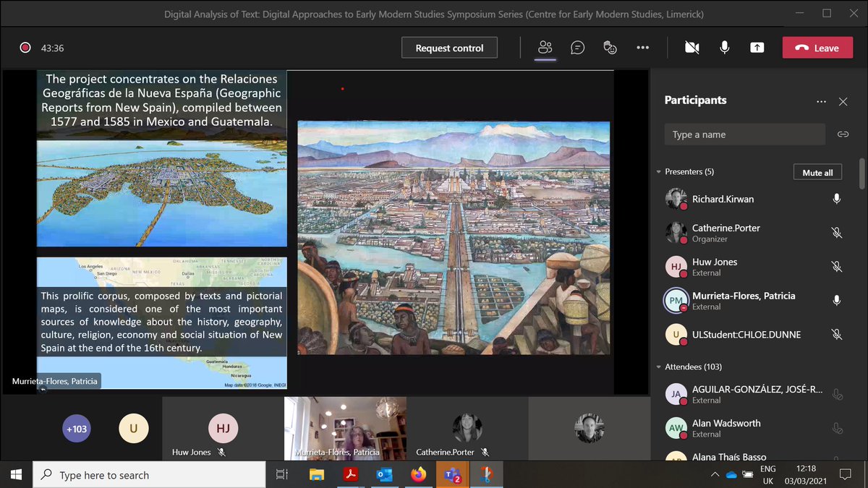Open the ENG UK language selector
The height and width of the screenshot is (488, 868).
768,475
